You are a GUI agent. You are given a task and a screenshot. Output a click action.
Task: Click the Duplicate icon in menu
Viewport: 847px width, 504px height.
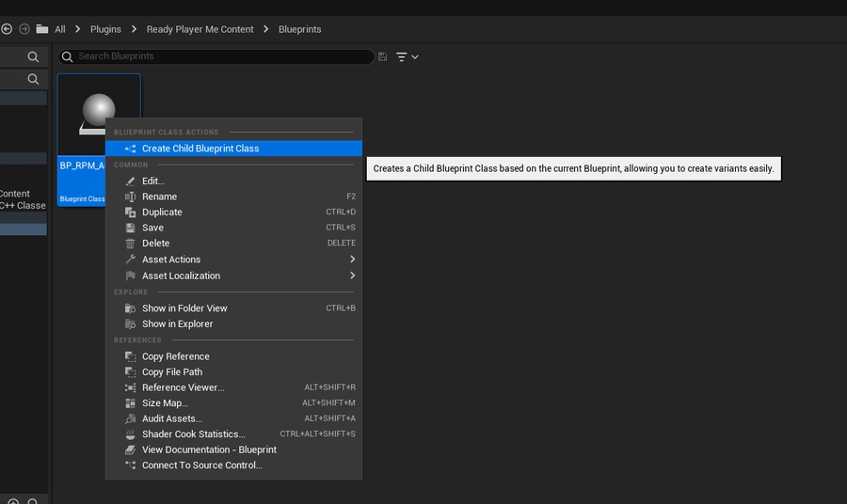[131, 213]
